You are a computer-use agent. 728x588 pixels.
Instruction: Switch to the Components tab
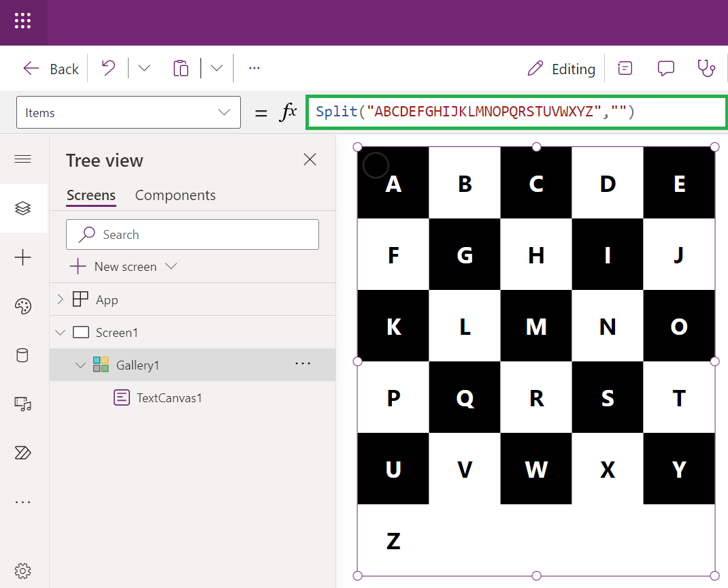(175, 195)
